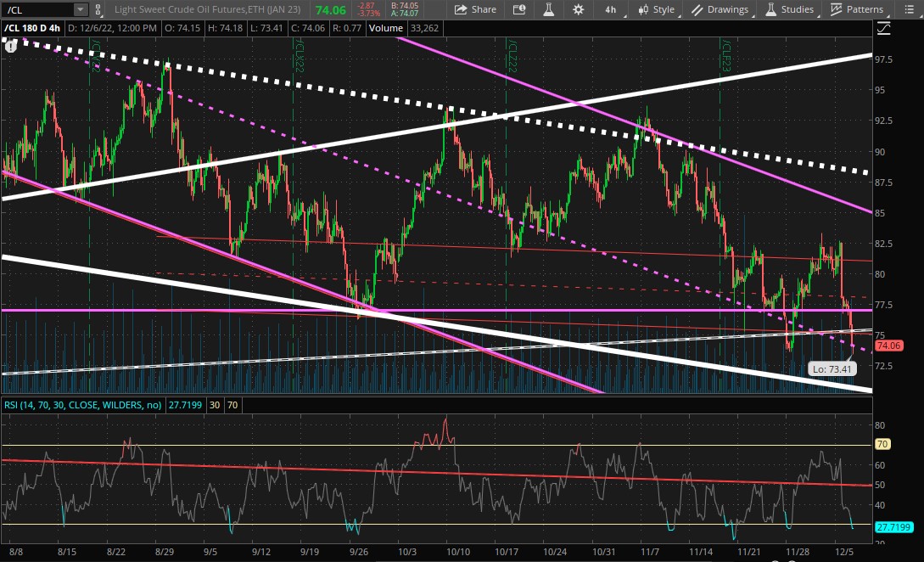Click the beaker icon beside the gear

tap(548, 9)
